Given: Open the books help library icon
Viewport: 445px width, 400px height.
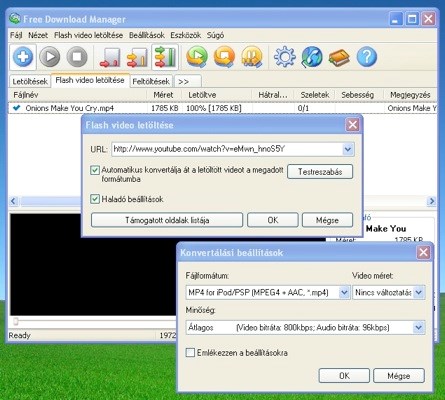Looking at the screenshot, I should pos(339,57).
